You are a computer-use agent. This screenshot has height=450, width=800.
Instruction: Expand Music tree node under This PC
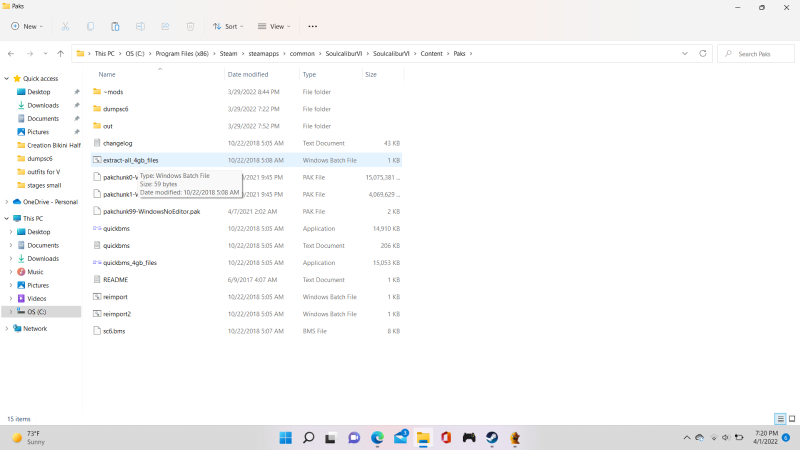click(11, 272)
